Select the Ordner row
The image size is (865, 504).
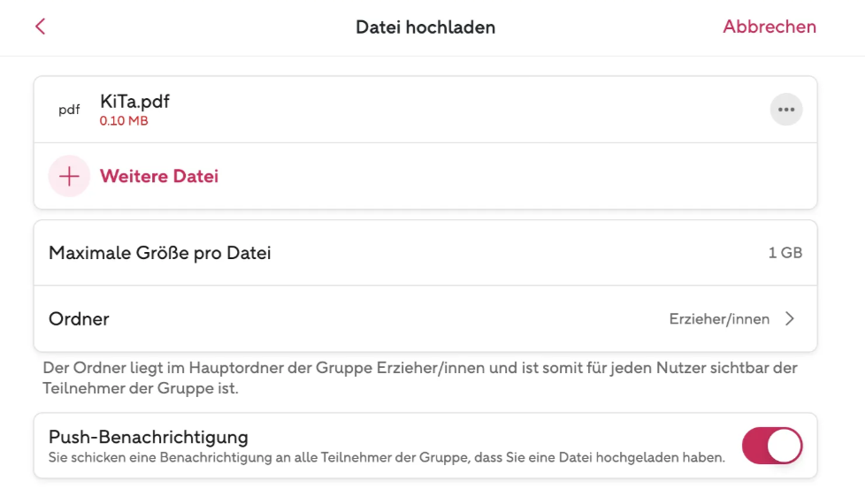click(425, 318)
